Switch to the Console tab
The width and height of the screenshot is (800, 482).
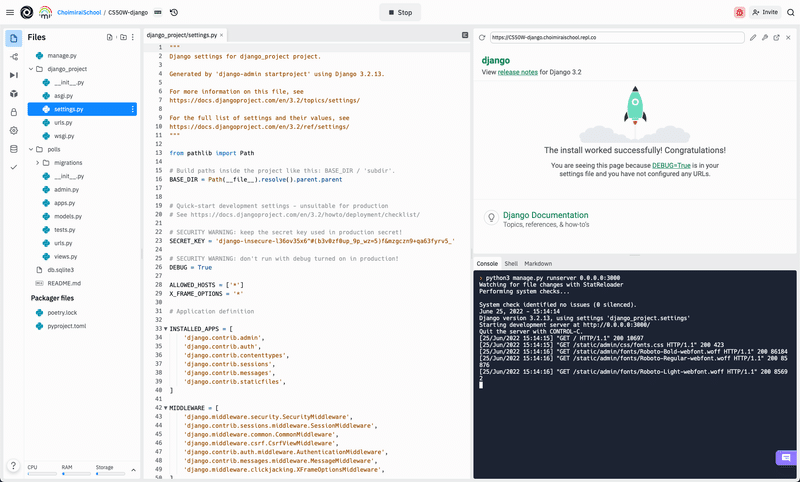click(487, 264)
